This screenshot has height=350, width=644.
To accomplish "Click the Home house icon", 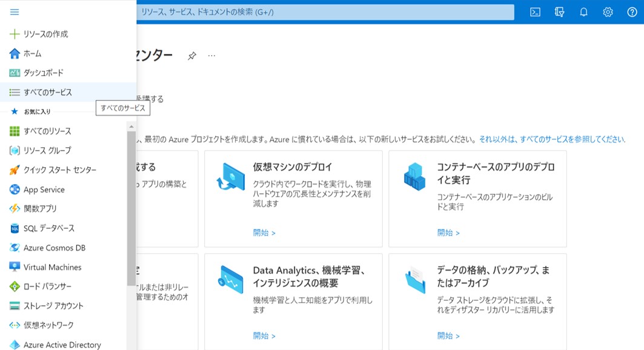I will (15, 53).
